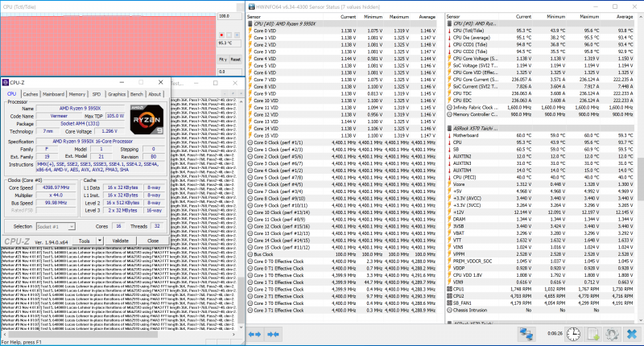This screenshot has width=644, height=346.
Task: Click the Tools button in CPU-Z
Action: coord(85,241)
